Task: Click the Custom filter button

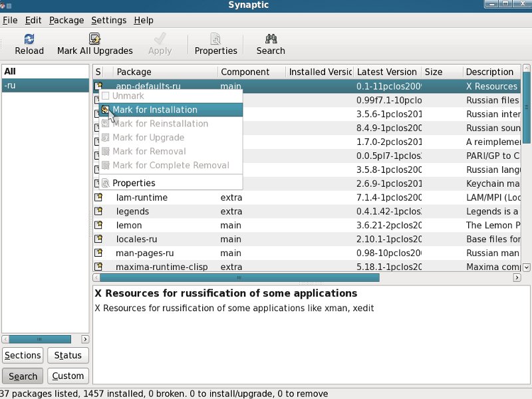Action: tap(68, 376)
